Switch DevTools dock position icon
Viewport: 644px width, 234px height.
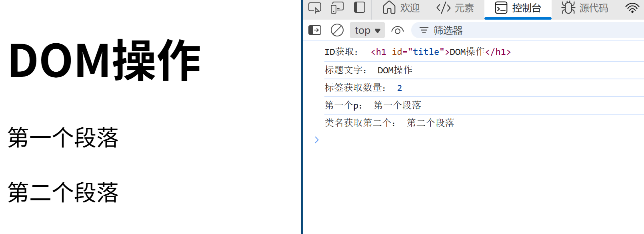pyautogui.click(x=360, y=8)
